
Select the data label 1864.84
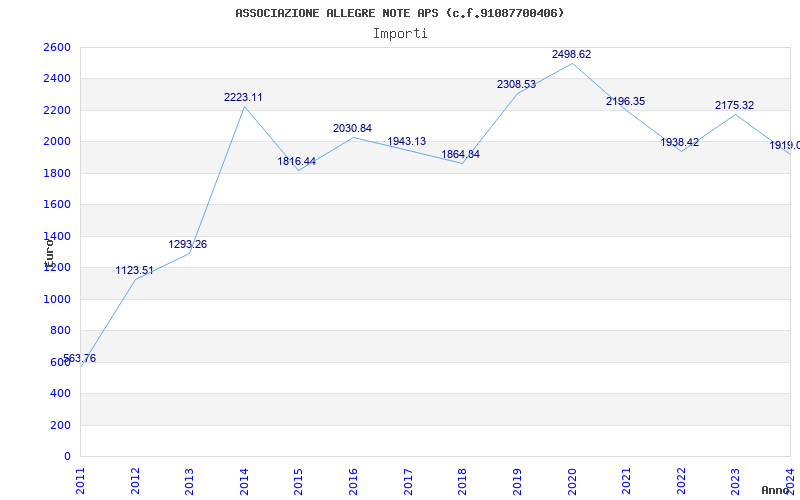click(461, 154)
